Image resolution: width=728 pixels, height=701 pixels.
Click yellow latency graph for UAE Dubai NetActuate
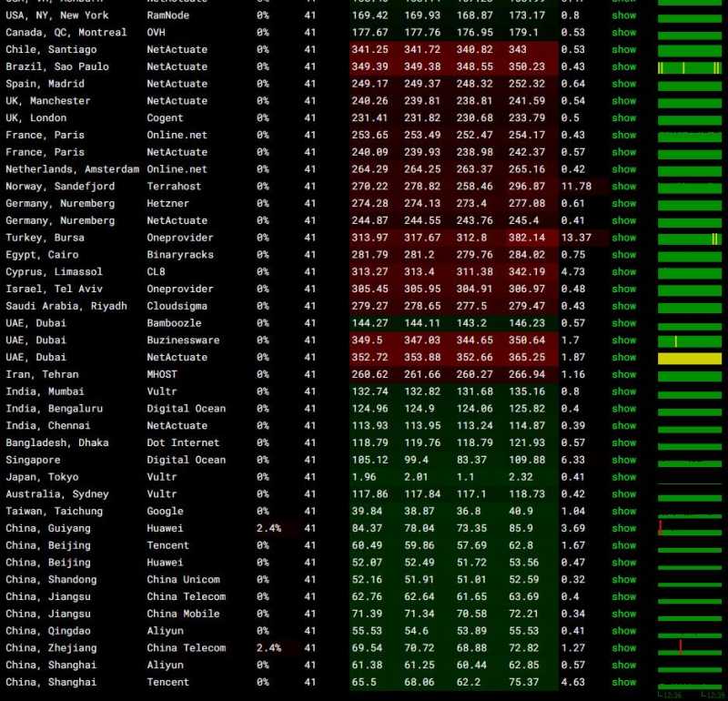pos(689,359)
